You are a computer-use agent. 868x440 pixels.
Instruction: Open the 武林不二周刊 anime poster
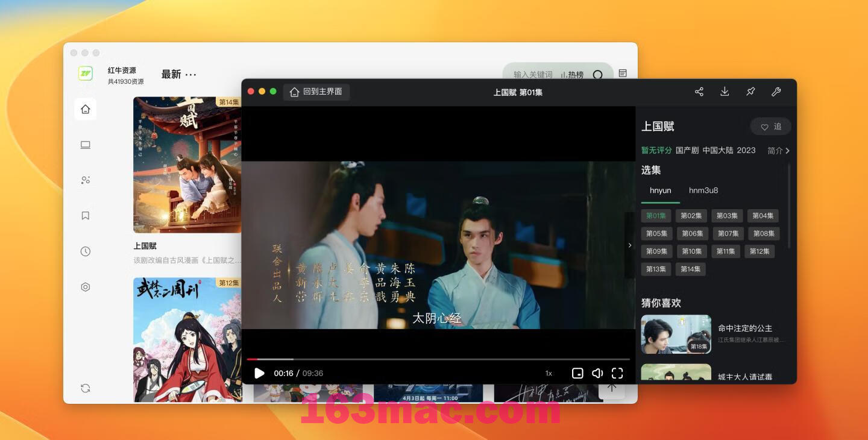pos(187,339)
